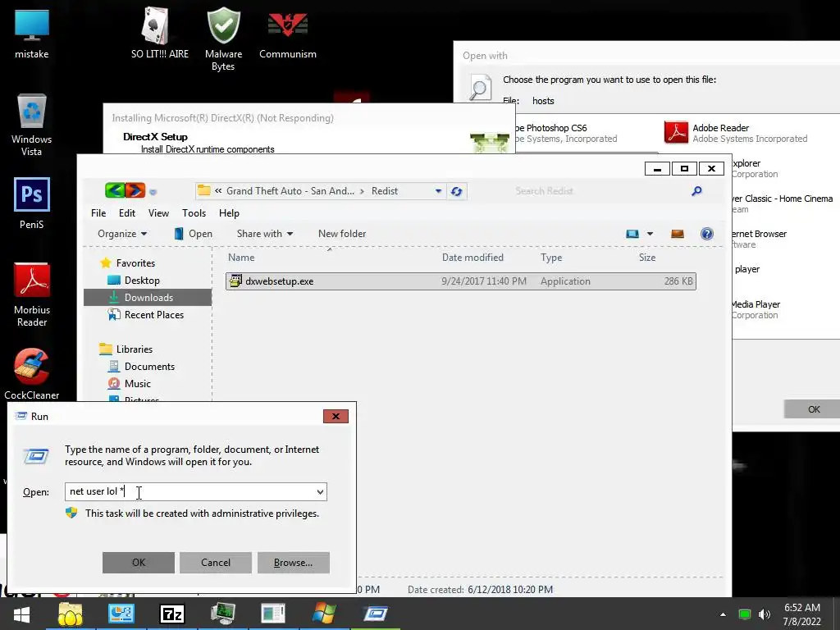Click the Run taskbar icon

tap(376, 614)
